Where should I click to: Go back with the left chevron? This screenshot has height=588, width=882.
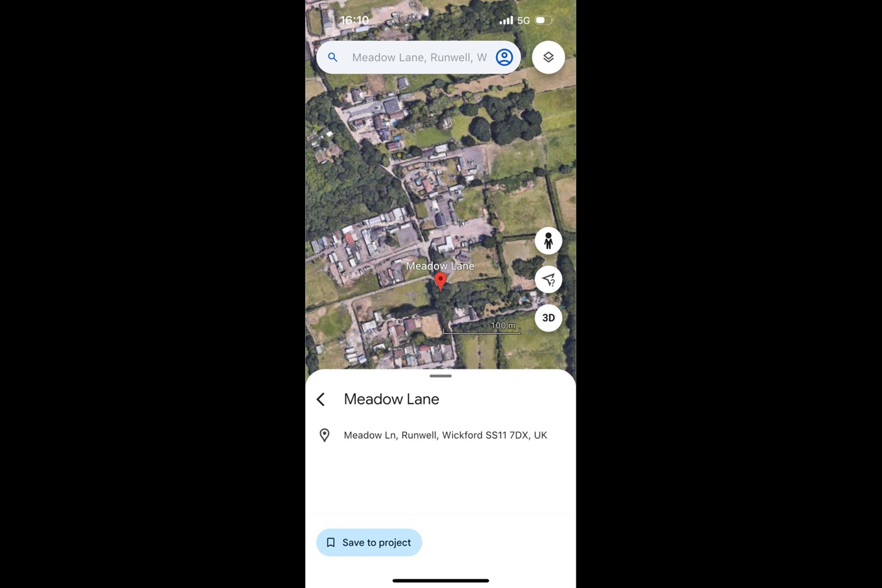pos(320,399)
